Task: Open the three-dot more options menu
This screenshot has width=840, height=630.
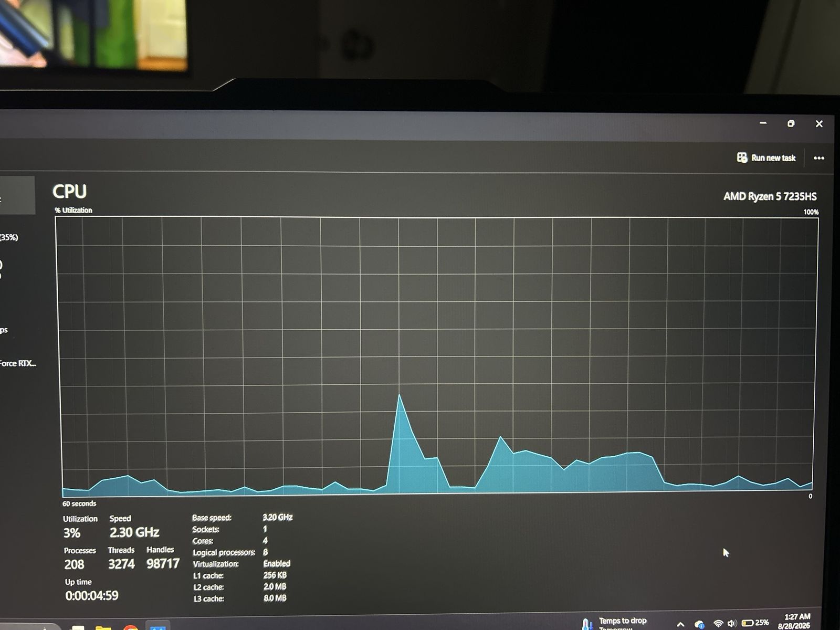Action: 818,158
